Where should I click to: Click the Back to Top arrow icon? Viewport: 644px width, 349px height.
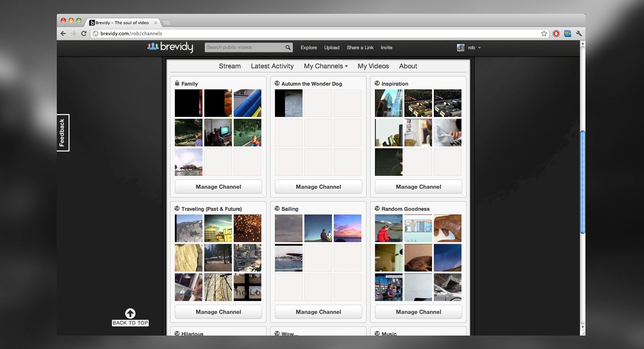130,313
